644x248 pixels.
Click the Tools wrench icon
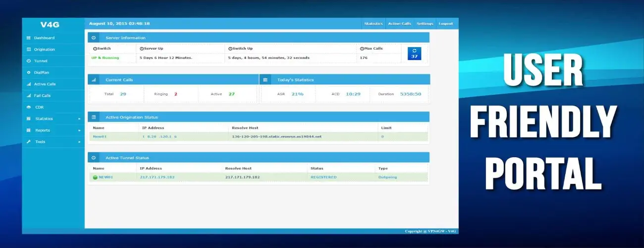29,142
